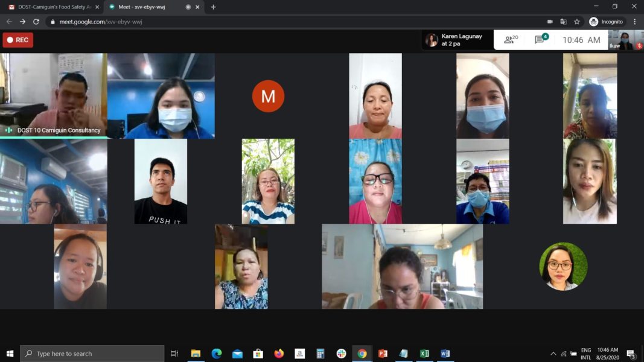Viewport: 644px width, 362px height.
Task: Click the participant avatar with letter M
Action: (268, 96)
